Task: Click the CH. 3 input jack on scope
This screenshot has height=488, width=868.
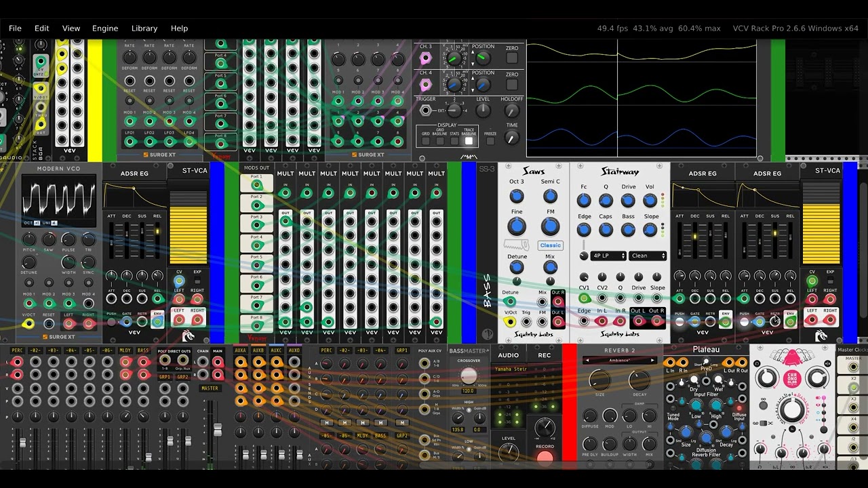Action: pyautogui.click(x=426, y=58)
